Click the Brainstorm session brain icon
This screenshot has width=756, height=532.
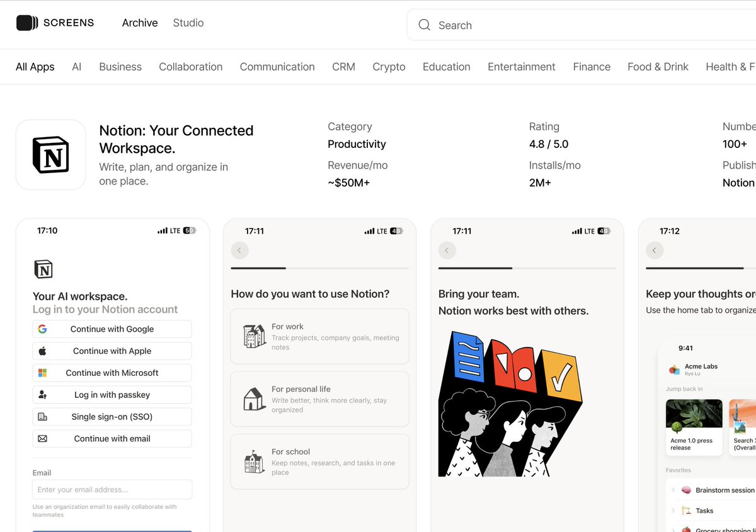[x=686, y=490]
